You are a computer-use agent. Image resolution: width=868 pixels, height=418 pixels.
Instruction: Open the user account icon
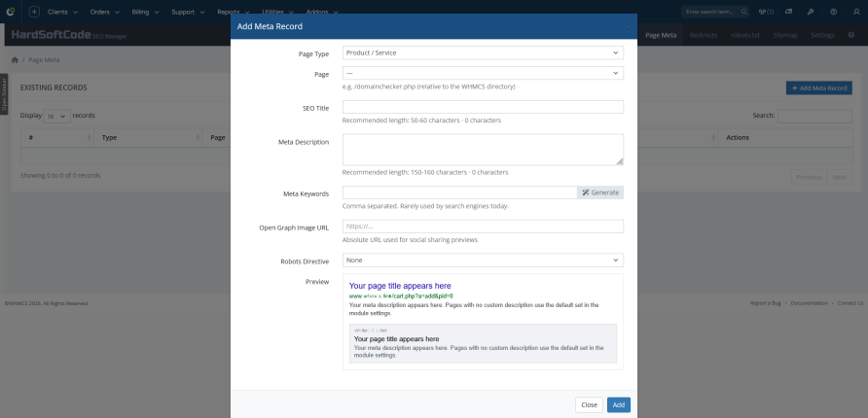click(x=856, y=12)
